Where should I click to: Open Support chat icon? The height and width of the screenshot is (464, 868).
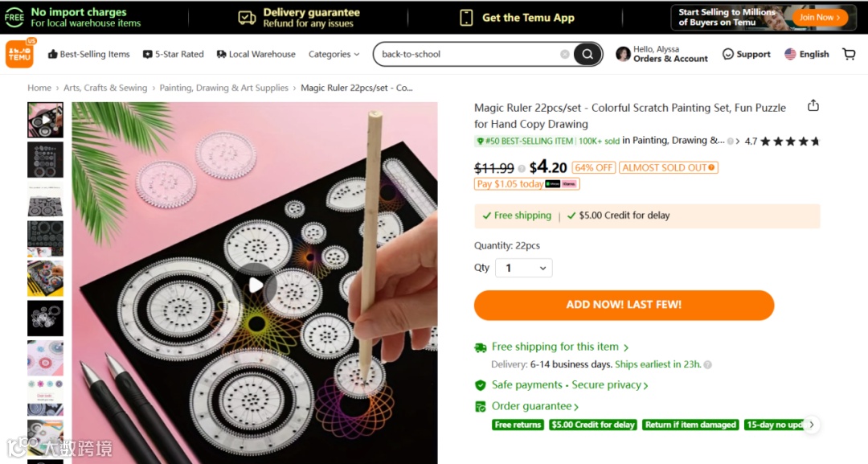(x=728, y=54)
